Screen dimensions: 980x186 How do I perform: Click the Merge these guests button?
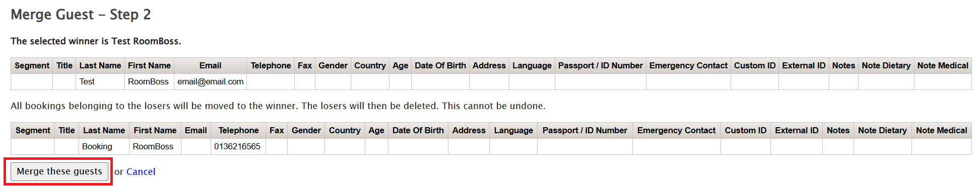[59, 171]
